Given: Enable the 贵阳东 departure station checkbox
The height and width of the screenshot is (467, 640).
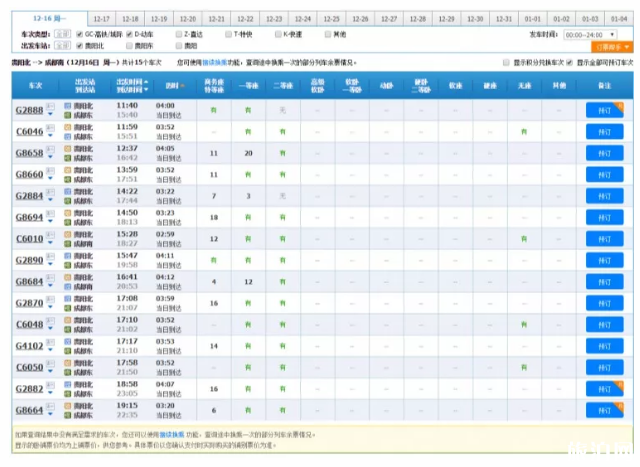Looking at the screenshot, I should click(129, 46).
